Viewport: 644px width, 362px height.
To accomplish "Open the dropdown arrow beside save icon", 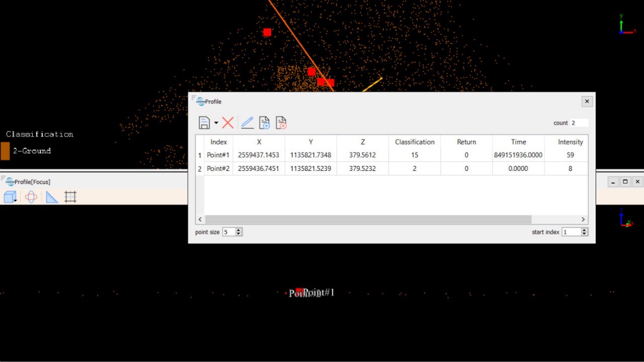I will point(216,123).
